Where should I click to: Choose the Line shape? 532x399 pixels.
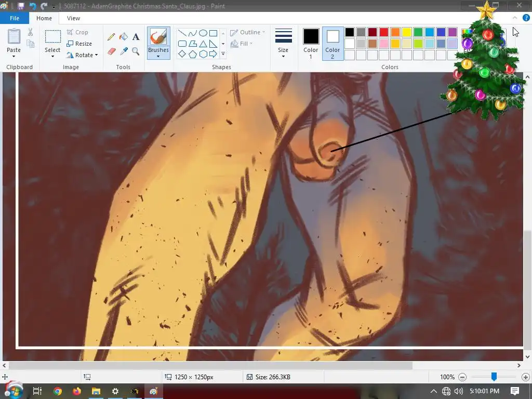pos(182,33)
